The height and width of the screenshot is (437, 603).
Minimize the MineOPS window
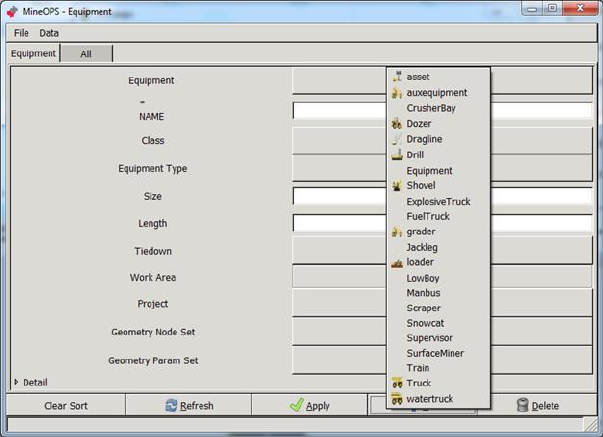(x=532, y=8)
